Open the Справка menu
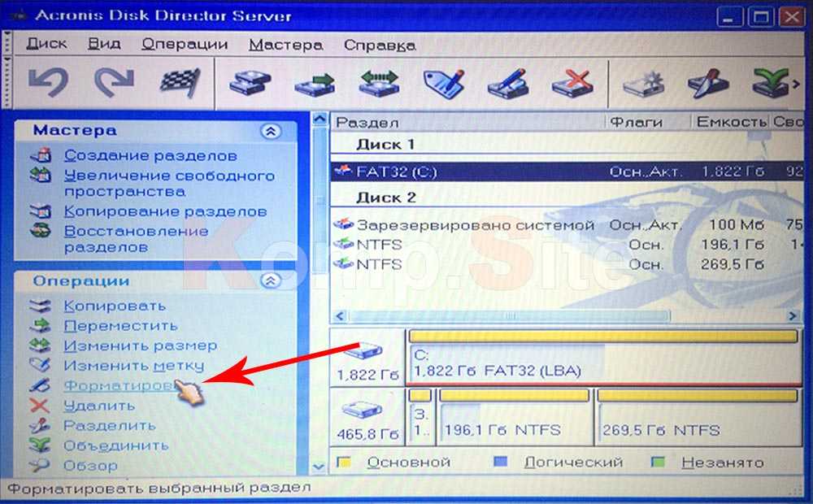 [380, 46]
